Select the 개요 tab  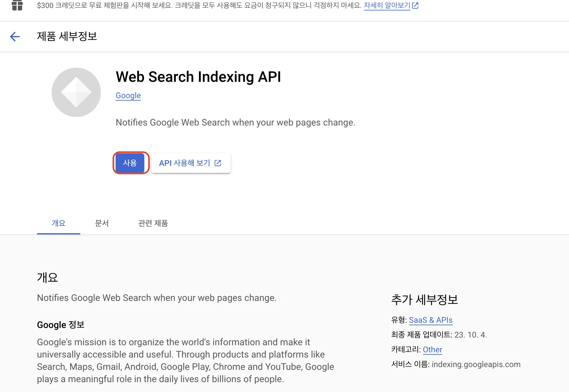click(x=58, y=223)
